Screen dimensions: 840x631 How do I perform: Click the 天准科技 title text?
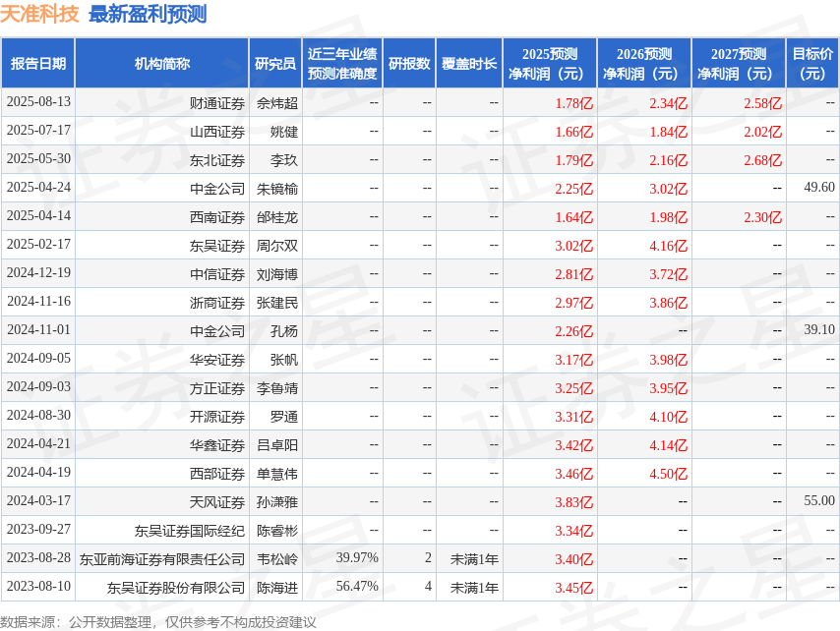[x=39, y=15]
